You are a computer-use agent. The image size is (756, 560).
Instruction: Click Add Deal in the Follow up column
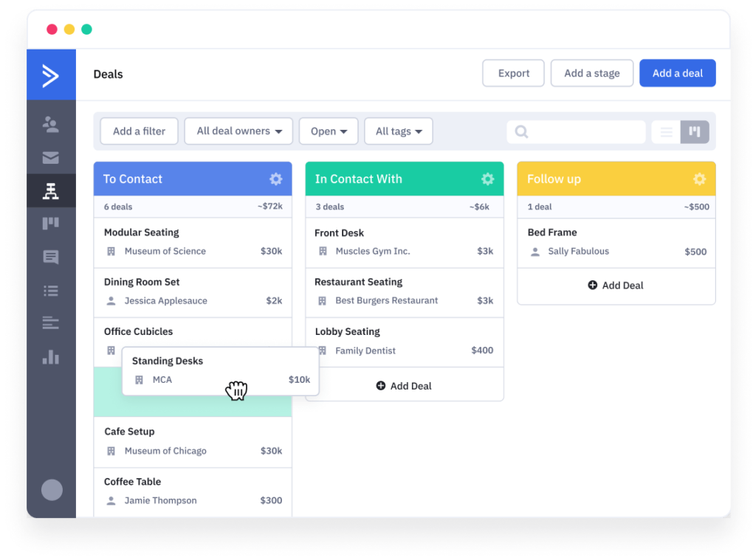coord(616,286)
